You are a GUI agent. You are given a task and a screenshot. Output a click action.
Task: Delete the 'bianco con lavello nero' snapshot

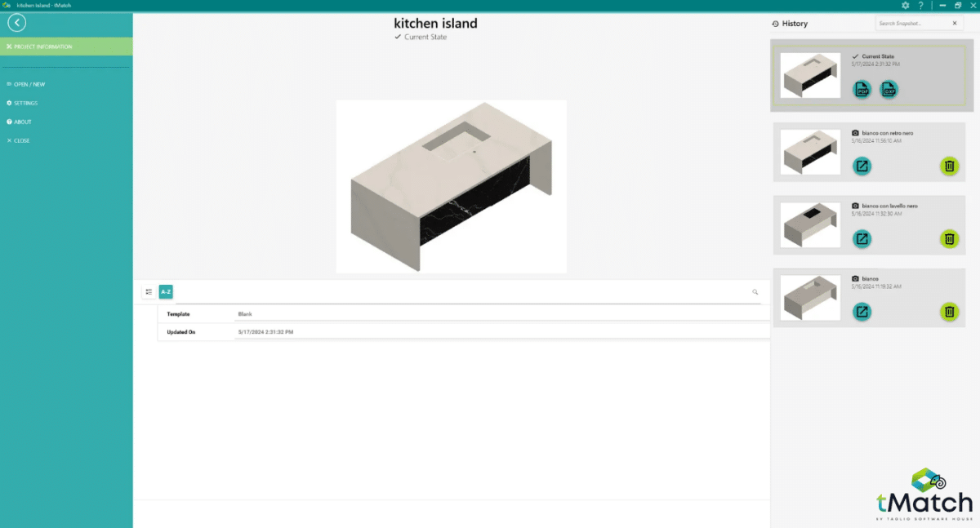[x=949, y=239]
